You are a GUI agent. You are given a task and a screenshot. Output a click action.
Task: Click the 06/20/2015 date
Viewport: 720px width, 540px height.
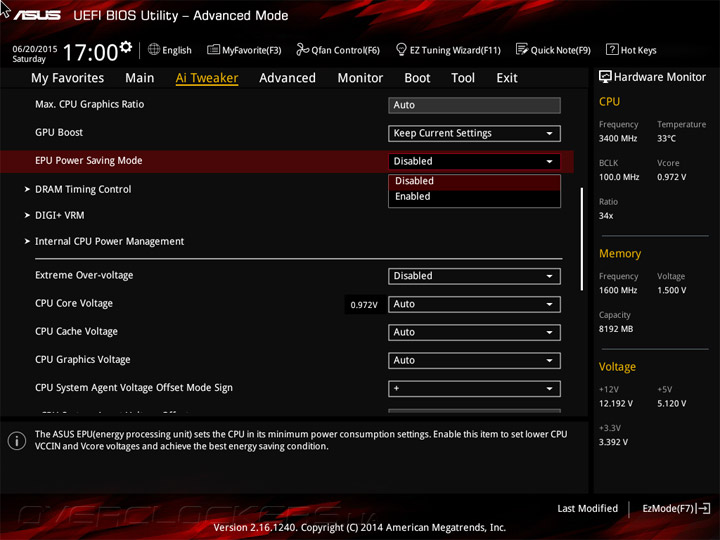pos(35,49)
